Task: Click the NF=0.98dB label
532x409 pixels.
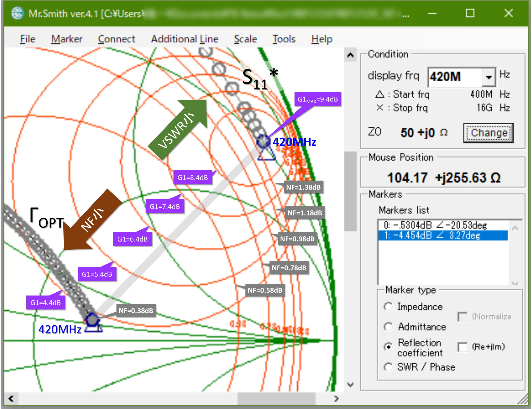Action: 297,239
